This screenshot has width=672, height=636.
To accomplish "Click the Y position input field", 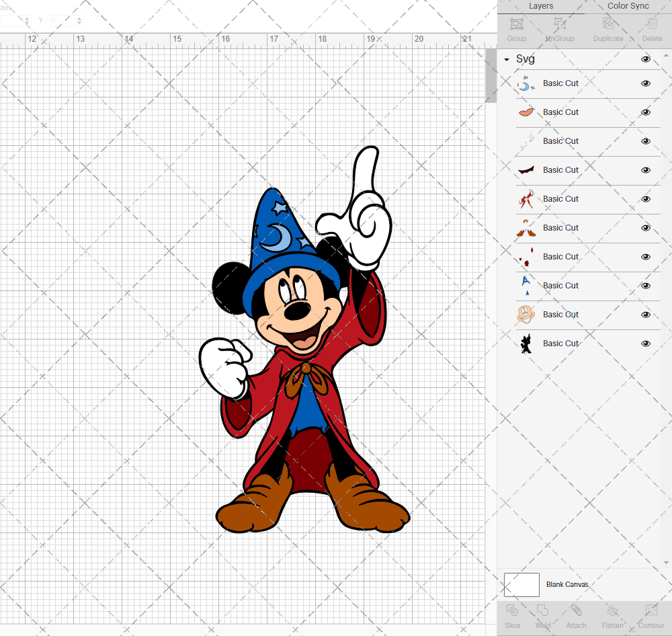I will click(60, 20).
